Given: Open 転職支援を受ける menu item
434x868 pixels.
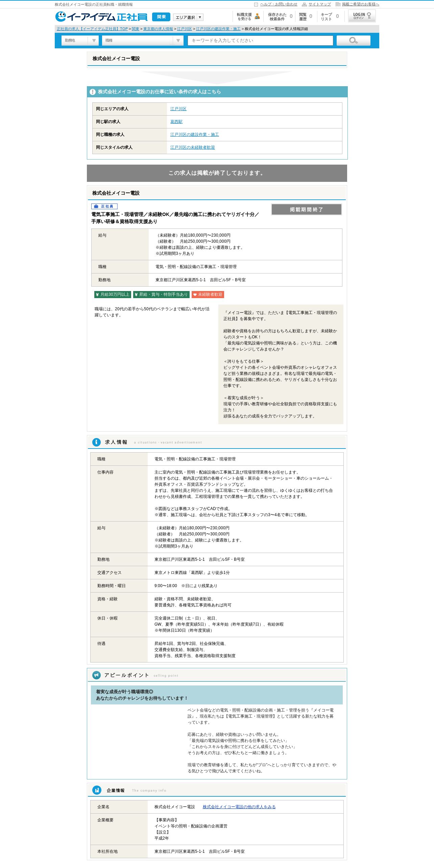Looking at the screenshot, I should click(248, 17).
